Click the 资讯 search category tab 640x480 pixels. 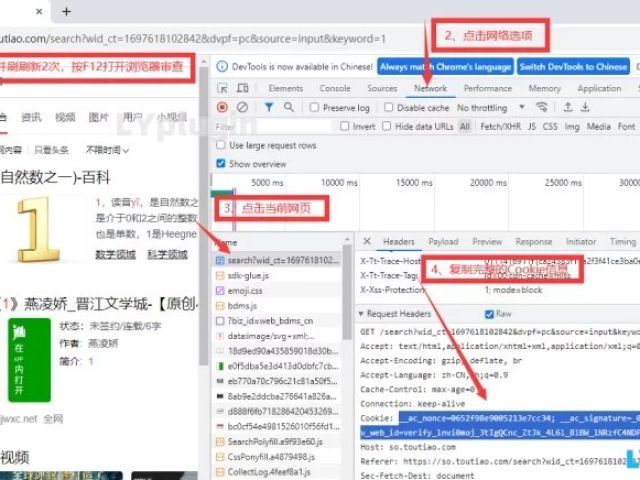[31, 118]
